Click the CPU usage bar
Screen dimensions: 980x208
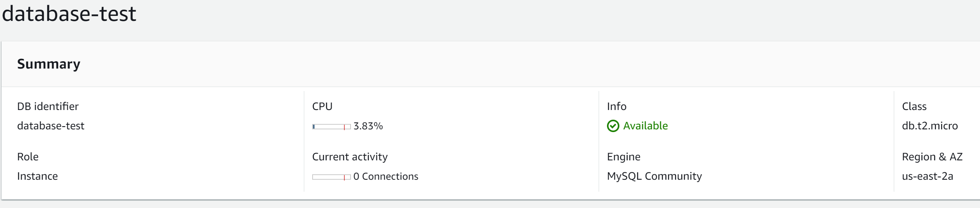click(x=332, y=127)
